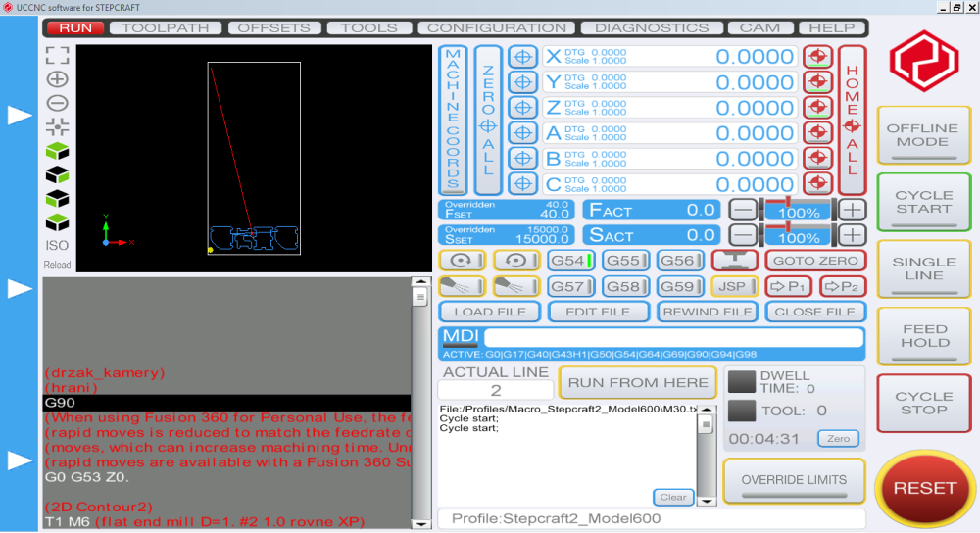Increase feed override with plus button

tap(852, 210)
